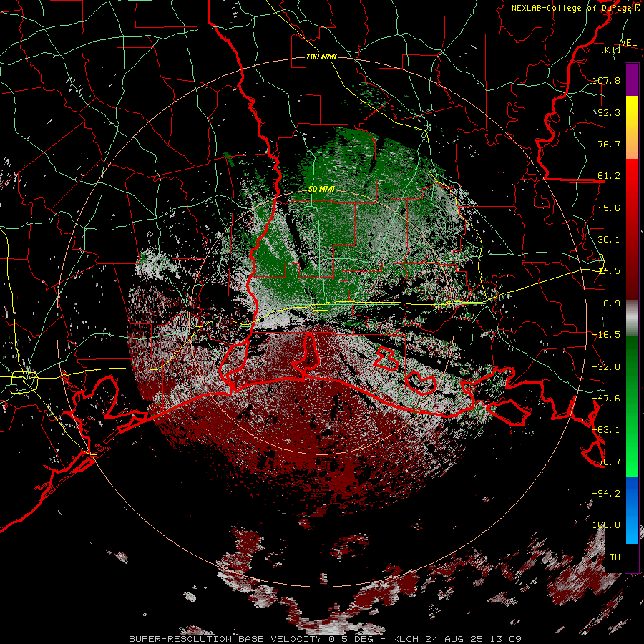Pick the blue segment of velocity color bar
Viewport: 644px width, 644px height.
pos(632,510)
